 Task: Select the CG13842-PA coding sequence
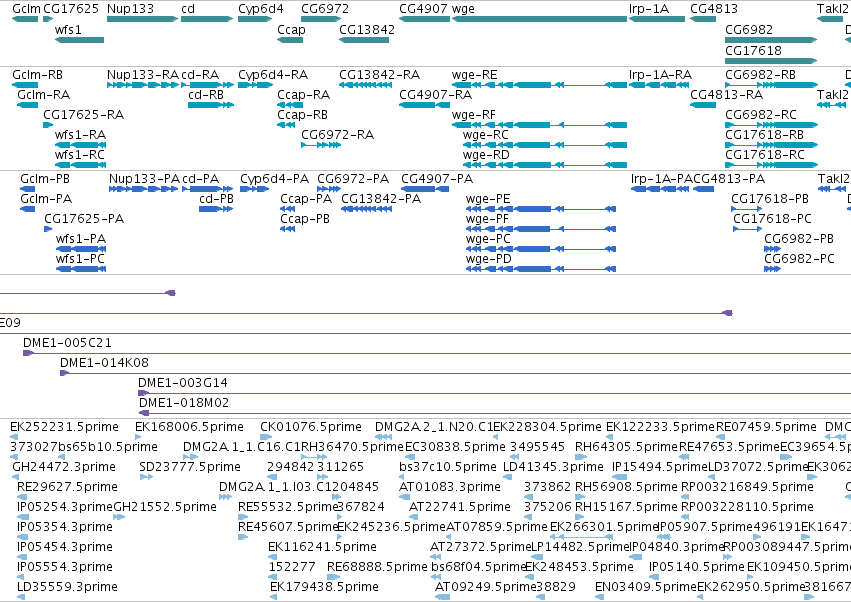(367, 209)
